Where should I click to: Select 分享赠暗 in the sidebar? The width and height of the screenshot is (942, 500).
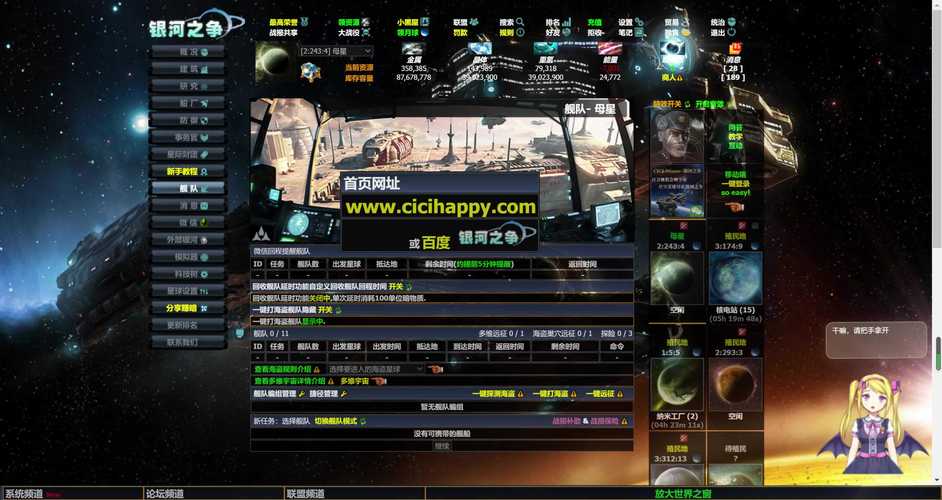click(x=188, y=308)
